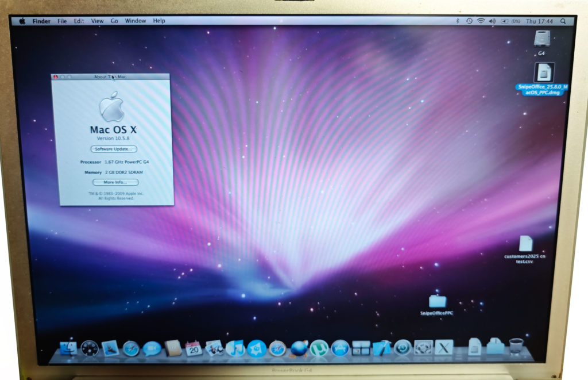Select the SnipeOffice dmg file on desktop
Screen dimensions: 588x380
click(544, 74)
